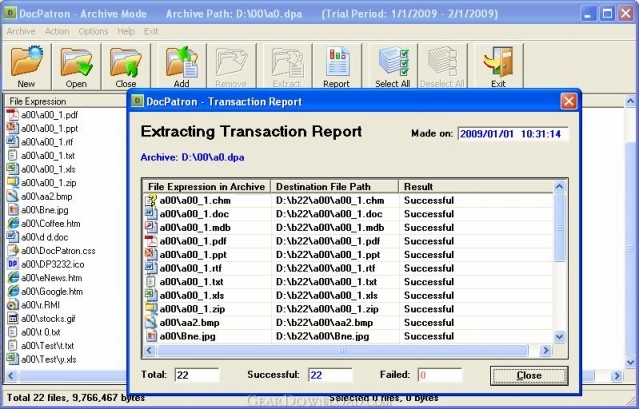This screenshot has width=639, height=409.
Task: Click the Archive: D:\00\a0.dpa path text
Action: point(192,157)
